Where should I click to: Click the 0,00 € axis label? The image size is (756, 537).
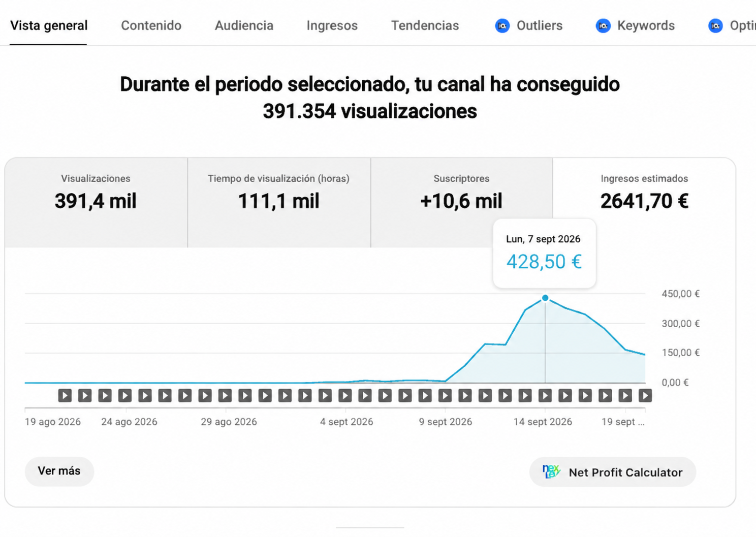(x=675, y=383)
